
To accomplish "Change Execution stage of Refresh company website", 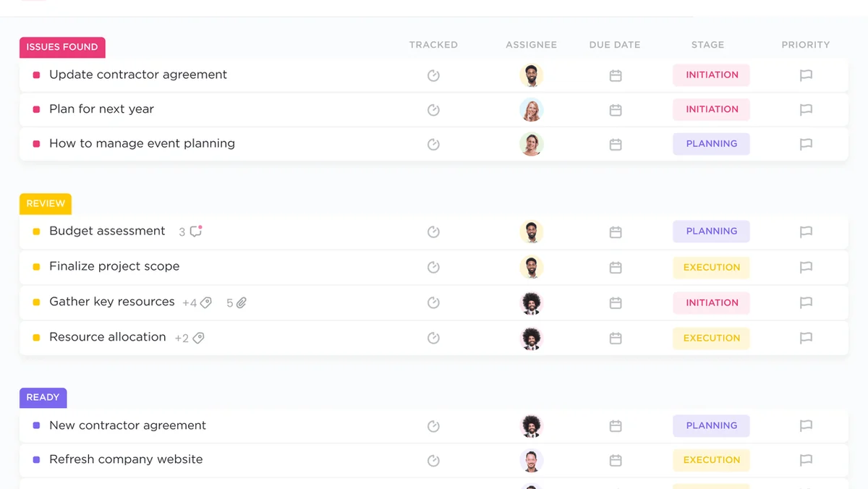I will 711,460.
